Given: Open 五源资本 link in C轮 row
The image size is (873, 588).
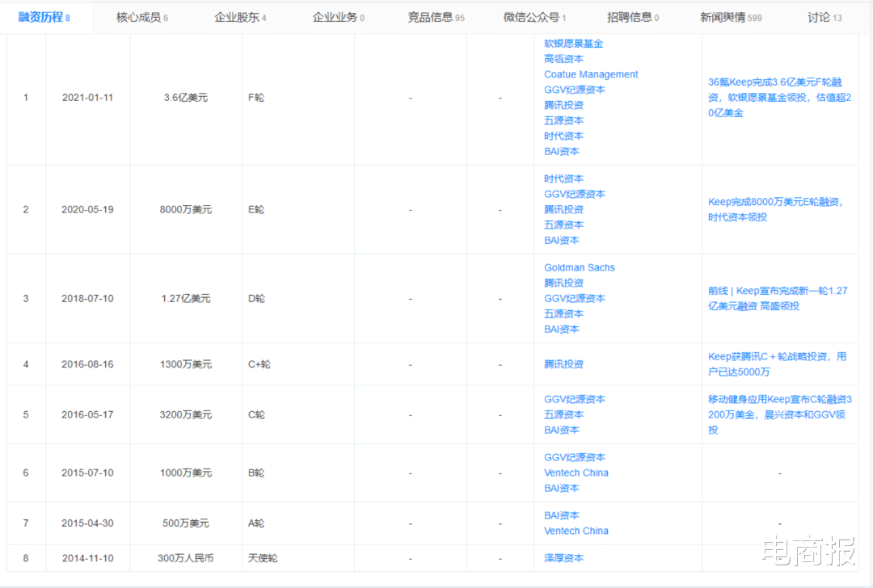Looking at the screenshot, I should click(x=563, y=415).
